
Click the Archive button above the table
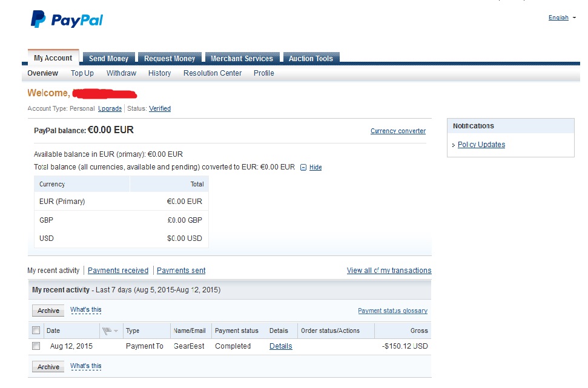48,311
